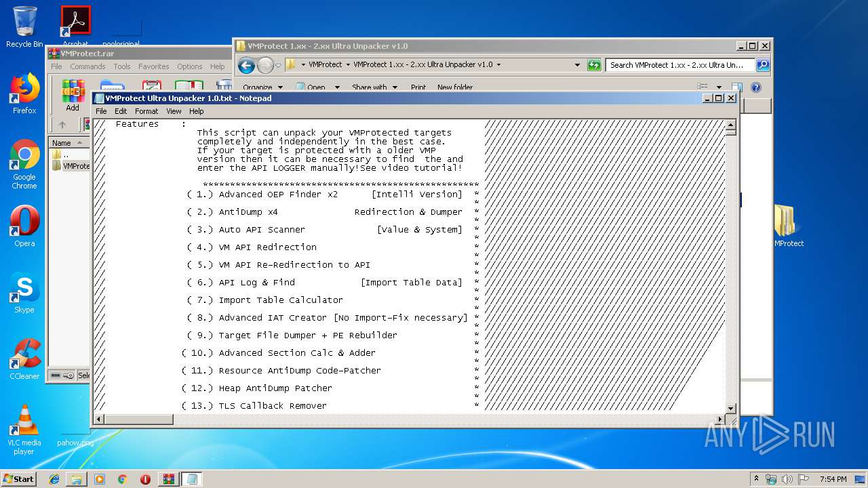The width and height of the screenshot is (868, 488).
Task: Open Options menu in WinRAR window
Action: click(x=190, y=66)
